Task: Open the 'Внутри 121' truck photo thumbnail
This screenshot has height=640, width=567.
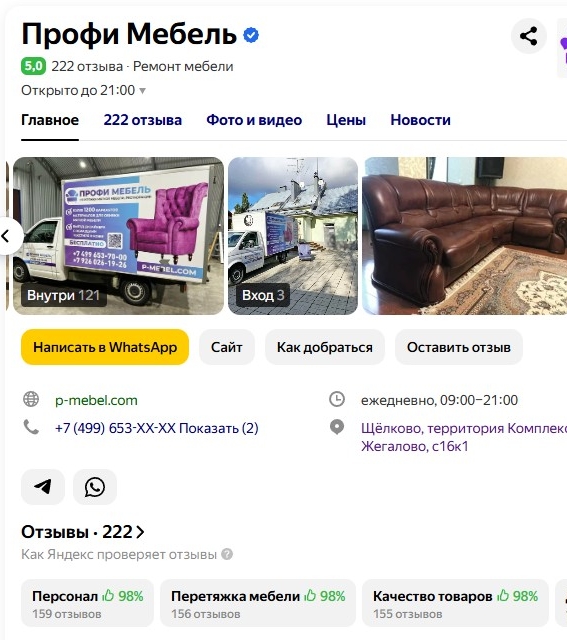Action: [118, 236]
